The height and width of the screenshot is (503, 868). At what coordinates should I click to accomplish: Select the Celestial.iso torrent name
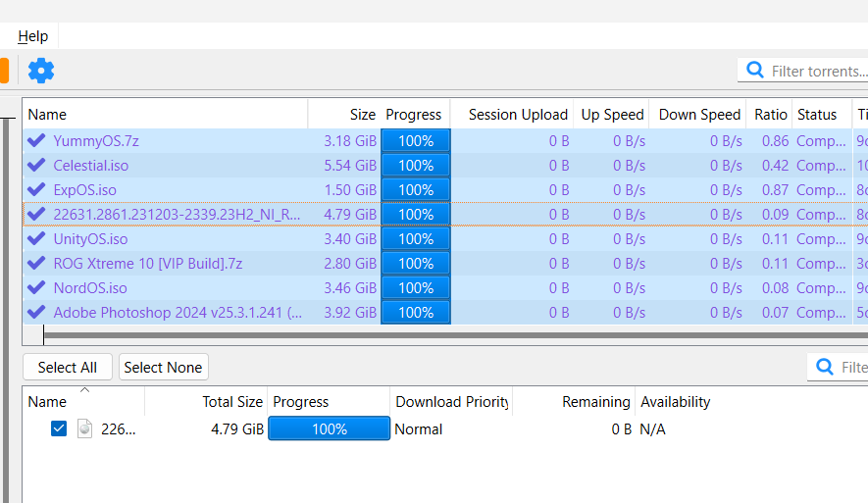point(91,165)
